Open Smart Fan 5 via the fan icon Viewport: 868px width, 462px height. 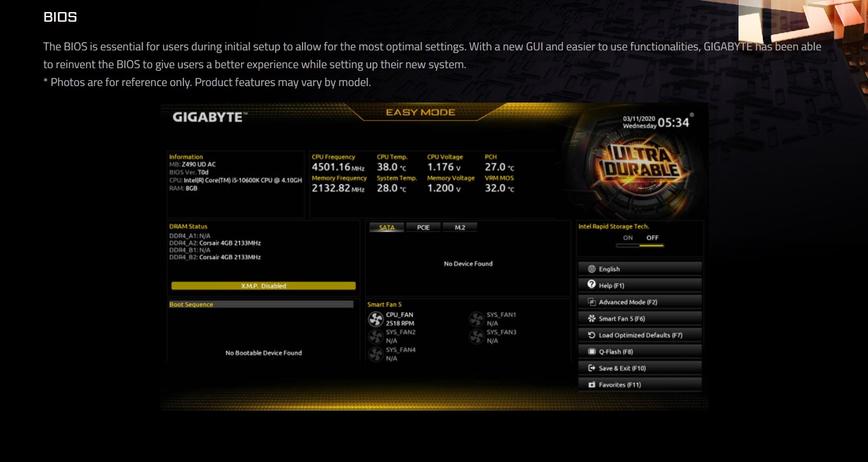tap(590, 318)
